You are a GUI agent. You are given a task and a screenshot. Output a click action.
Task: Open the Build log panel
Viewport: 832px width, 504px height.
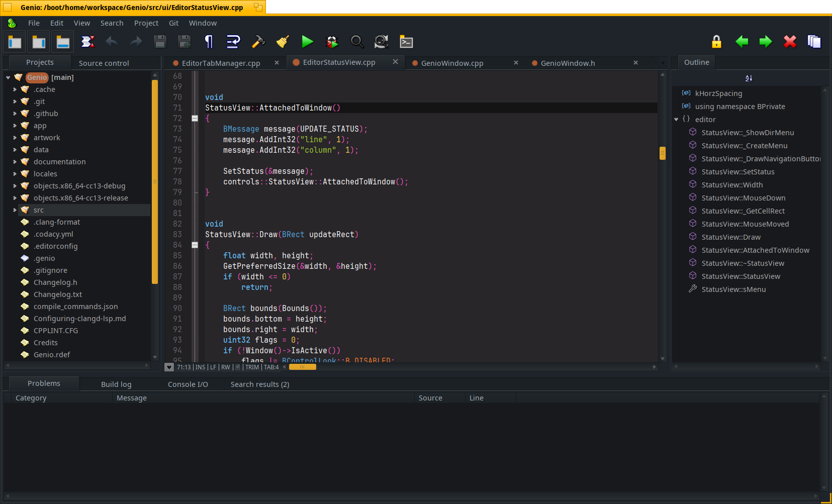(x=116, y=384)
